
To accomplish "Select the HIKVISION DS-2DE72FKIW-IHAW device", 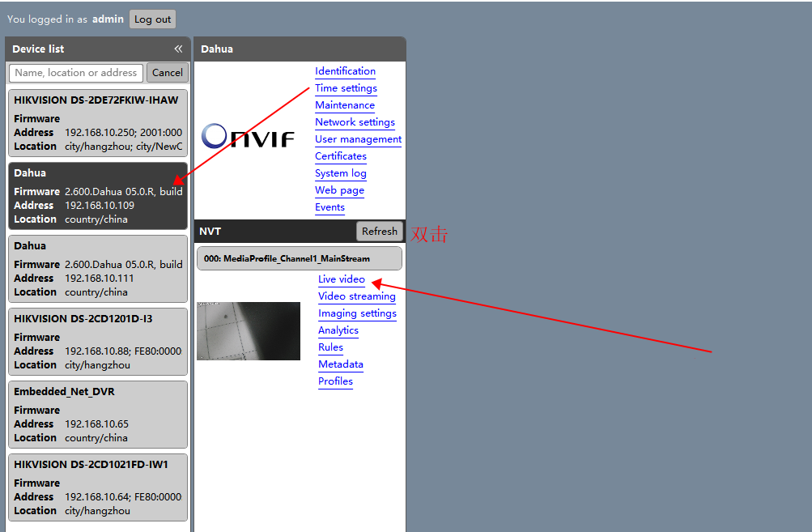I will click(98, 123).
